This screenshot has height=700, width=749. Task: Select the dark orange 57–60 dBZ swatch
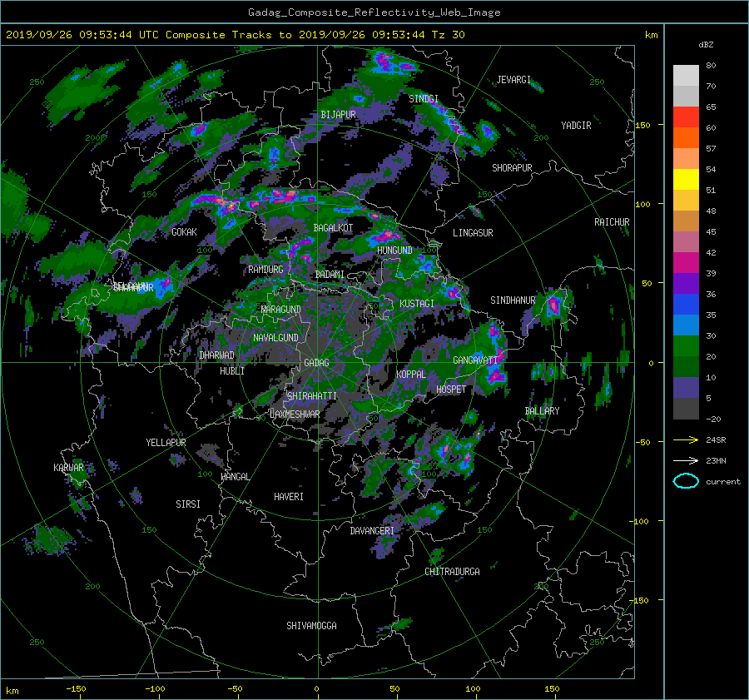click(686, 138)
